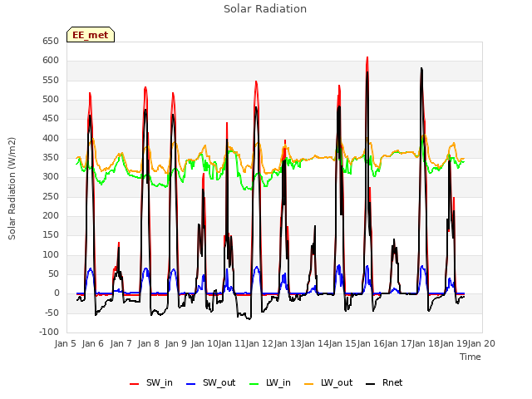Click the Jan 12 x-axis tick label

(259, 343)
